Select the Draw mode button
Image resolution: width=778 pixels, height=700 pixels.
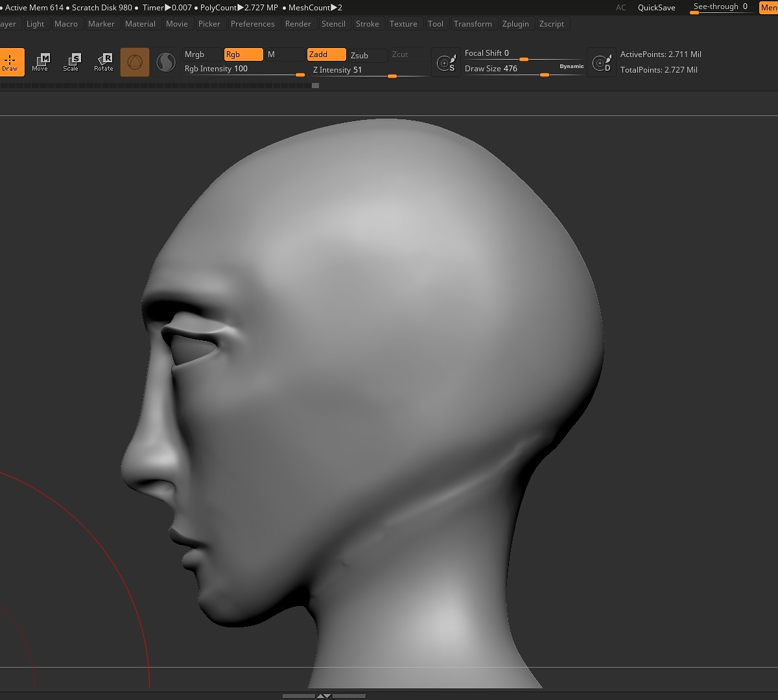pyautogui.click(x=11, y=62)
